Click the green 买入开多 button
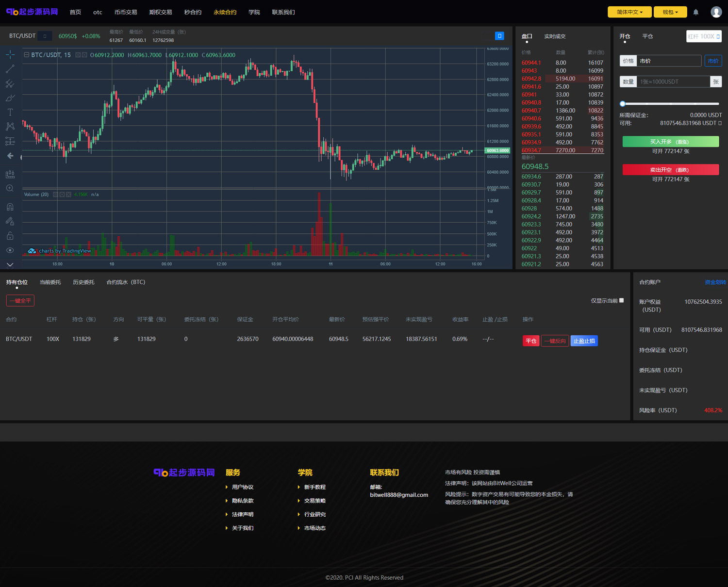 (670, 142)
